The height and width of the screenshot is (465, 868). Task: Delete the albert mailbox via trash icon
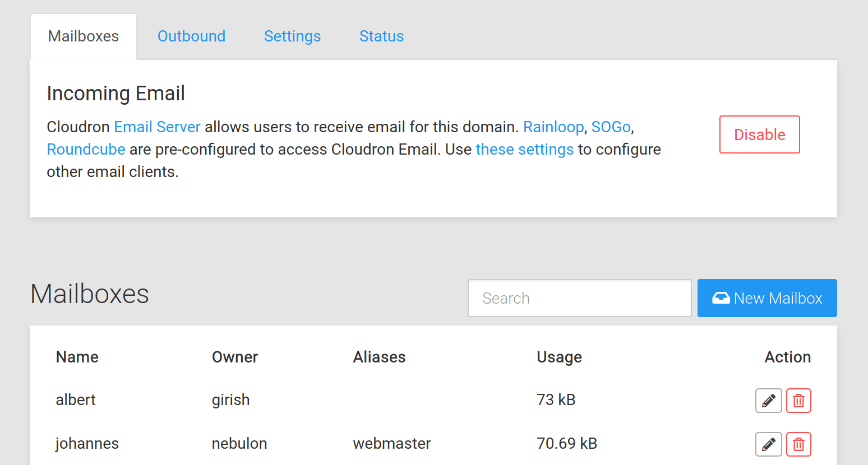click(x=798, y=401)
